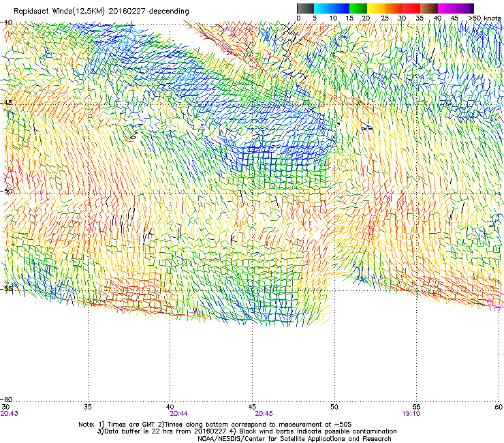Image resolution: width=504 pixels, height=443 pixels.
Task: Click the '>50 knots' legend label
Action: (484, 18)
